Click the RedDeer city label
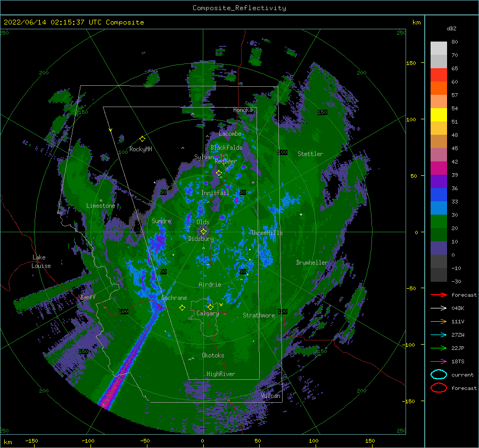Screen dimensions: 479x448 [226, 161]
